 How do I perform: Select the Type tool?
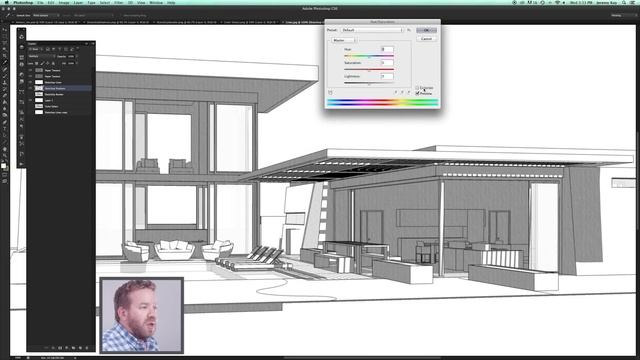point(5,128)
